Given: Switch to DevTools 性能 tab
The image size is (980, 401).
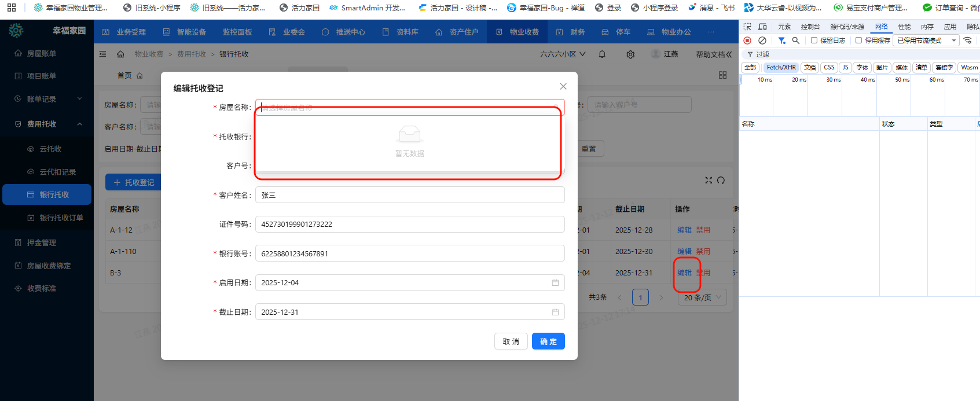Looking at the screenshot, I should pos(904,27).
